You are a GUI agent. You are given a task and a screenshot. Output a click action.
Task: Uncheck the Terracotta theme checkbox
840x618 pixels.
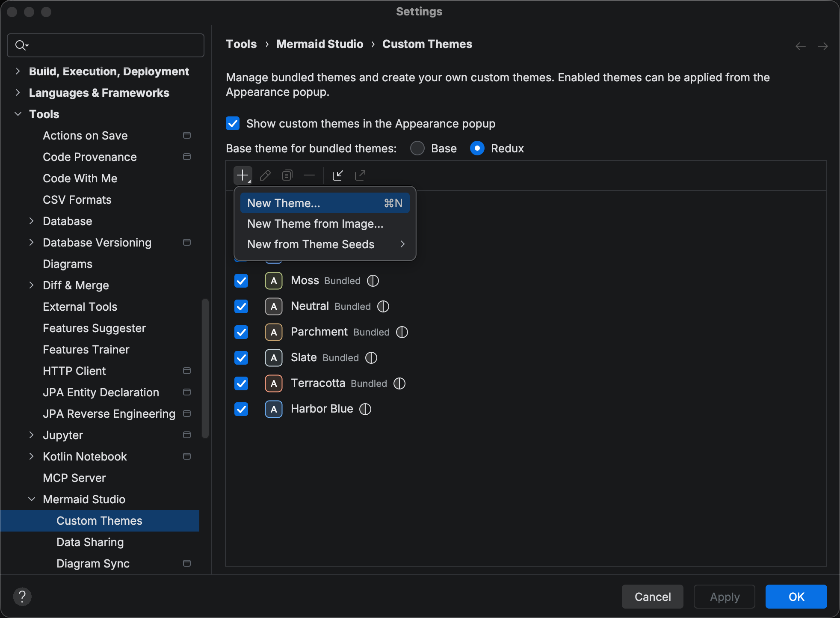(x=241, y=383)
